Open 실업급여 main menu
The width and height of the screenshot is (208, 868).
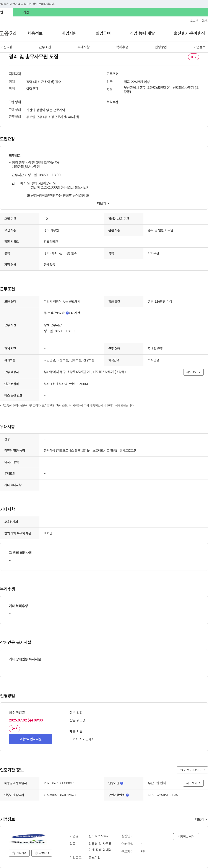pos(103,33)
